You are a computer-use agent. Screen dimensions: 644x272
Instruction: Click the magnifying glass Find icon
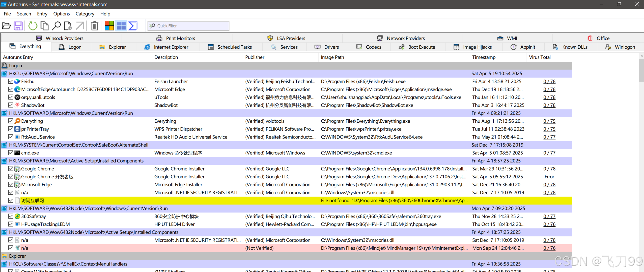(56, 26)
